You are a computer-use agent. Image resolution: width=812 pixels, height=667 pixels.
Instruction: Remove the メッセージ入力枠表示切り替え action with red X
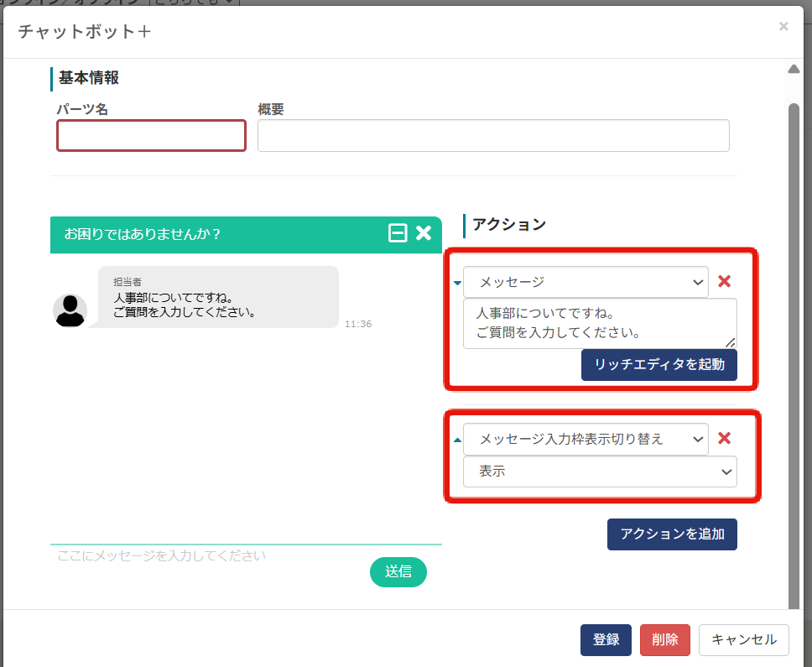pyautogui.click(x=724, y=438)
